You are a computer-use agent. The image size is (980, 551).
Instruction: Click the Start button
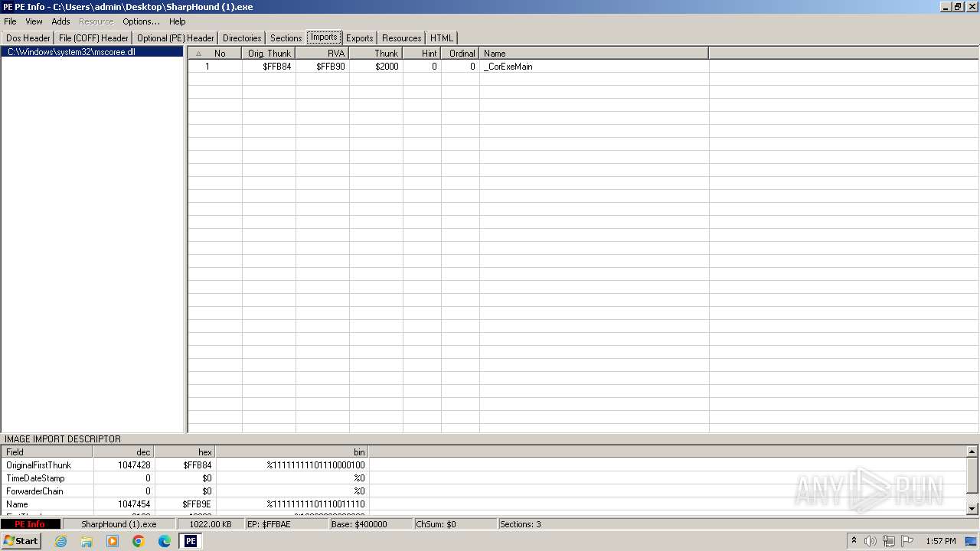pos(21,541)
